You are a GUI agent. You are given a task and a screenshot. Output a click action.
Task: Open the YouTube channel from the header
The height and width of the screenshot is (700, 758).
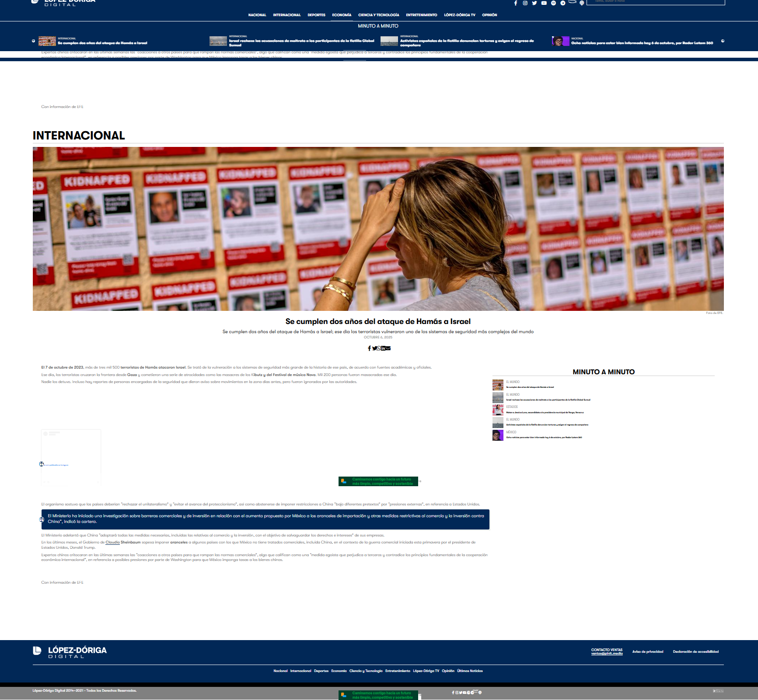coord(544,3)
